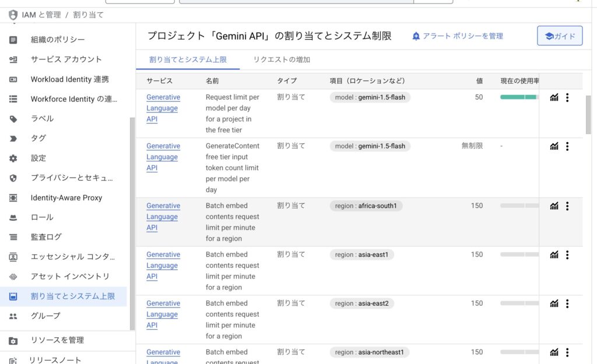
Task: Show usage chart for asia-northeast1 row
Action: [554, 352]
